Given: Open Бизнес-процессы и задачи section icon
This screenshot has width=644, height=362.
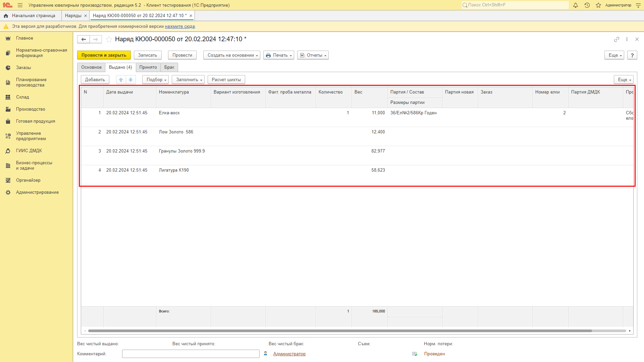Looking at the screenshot, I should [x=8, y=166].
